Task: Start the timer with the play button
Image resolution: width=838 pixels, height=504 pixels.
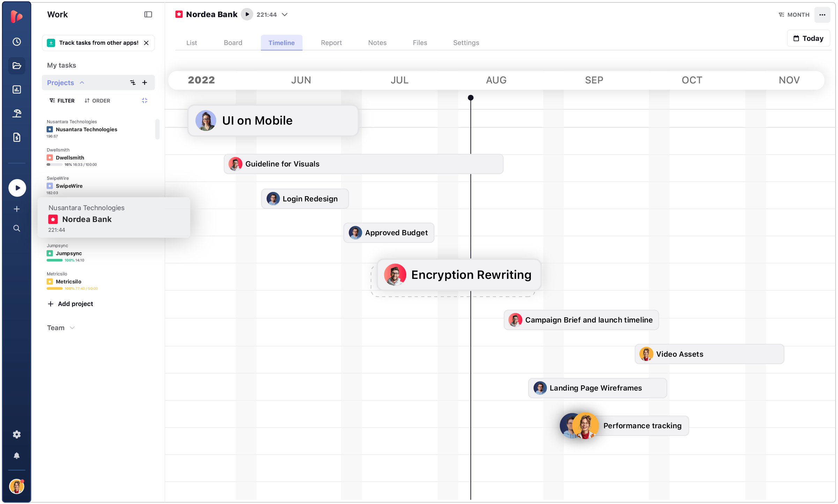Action: pos(16,188)
